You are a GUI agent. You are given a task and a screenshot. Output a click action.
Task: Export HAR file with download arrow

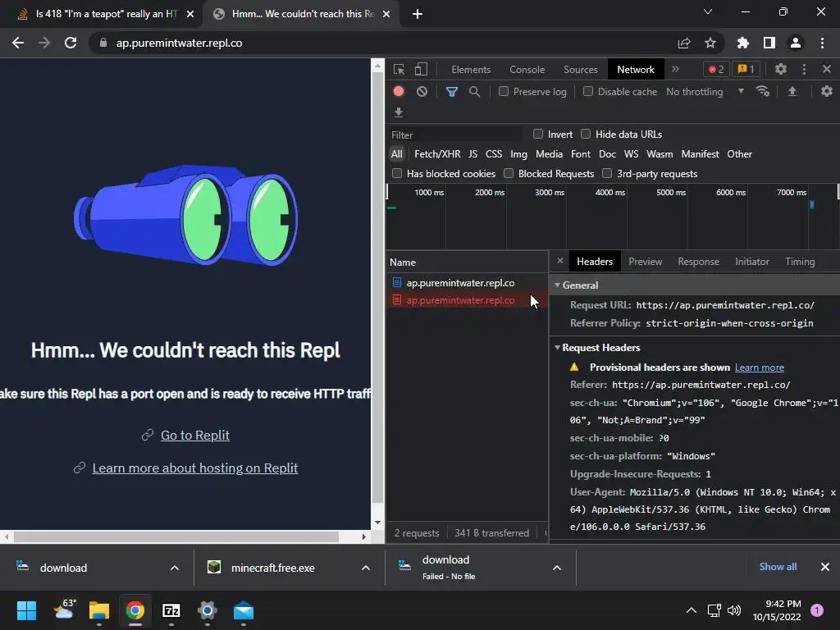point(399,112)
